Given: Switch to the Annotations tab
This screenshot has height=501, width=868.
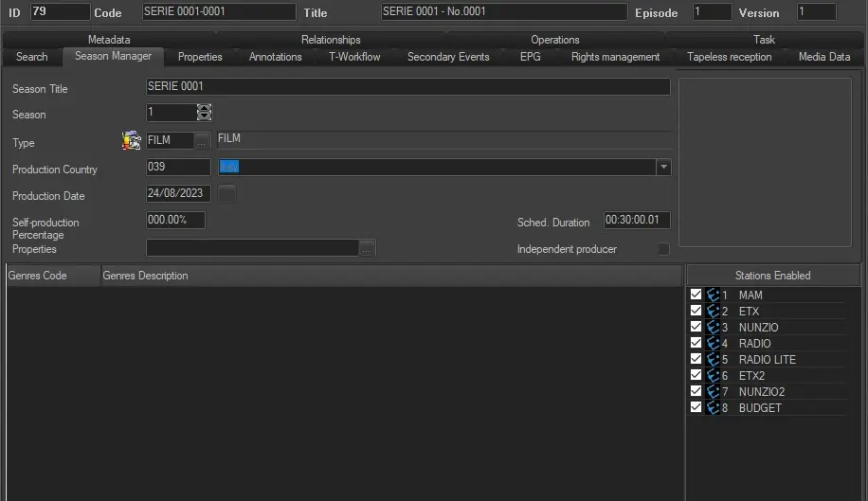Looking at the screenshot, I should 275,57.
